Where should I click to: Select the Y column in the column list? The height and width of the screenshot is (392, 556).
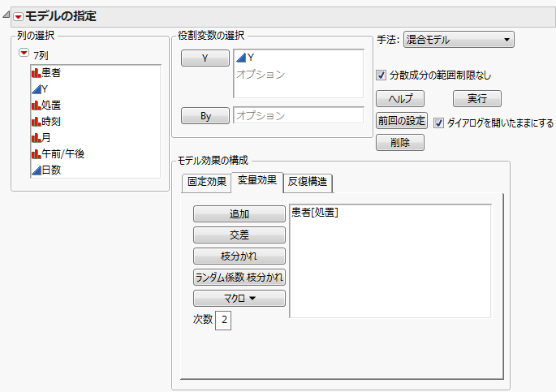[40, 89]
